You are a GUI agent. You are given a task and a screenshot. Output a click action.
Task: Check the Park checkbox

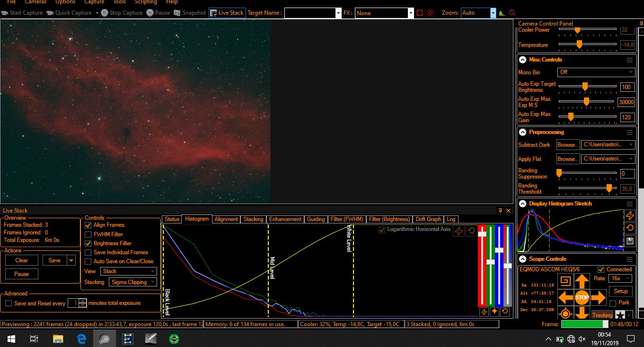coord(613,303)
